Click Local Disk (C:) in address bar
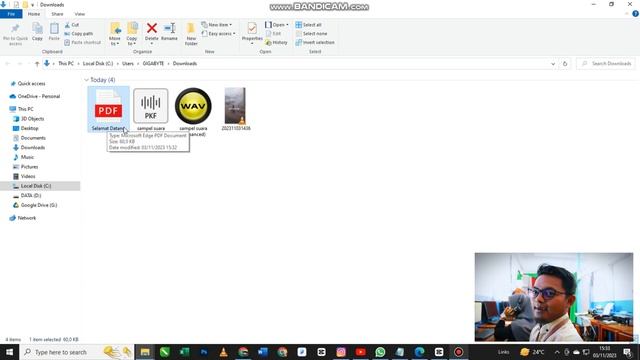This screenshot has width=640, height=360. 98,64
